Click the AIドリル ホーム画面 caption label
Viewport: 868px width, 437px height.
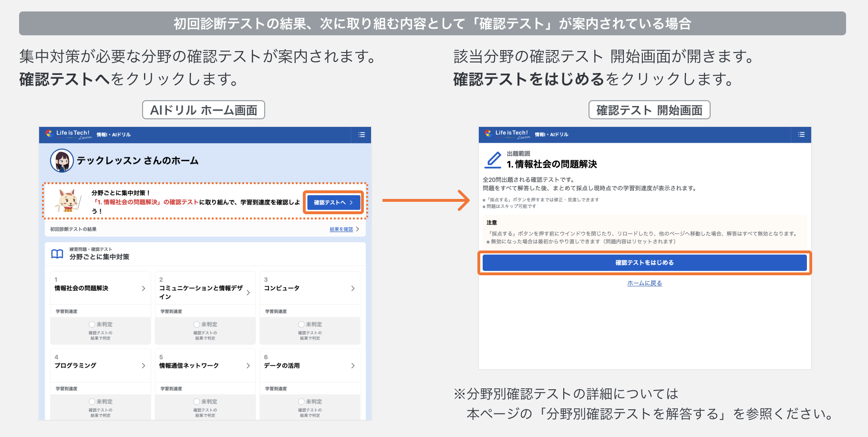click(x=204, y=110)
